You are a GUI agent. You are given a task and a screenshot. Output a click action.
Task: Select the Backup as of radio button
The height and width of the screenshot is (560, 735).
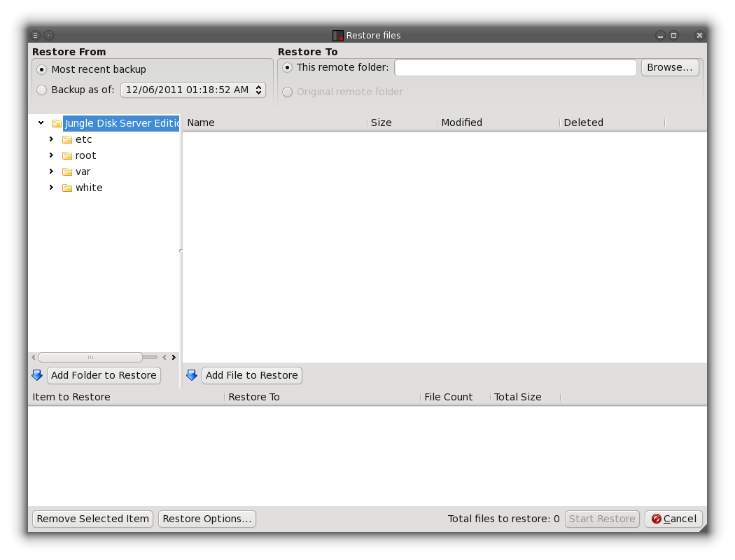42,90
